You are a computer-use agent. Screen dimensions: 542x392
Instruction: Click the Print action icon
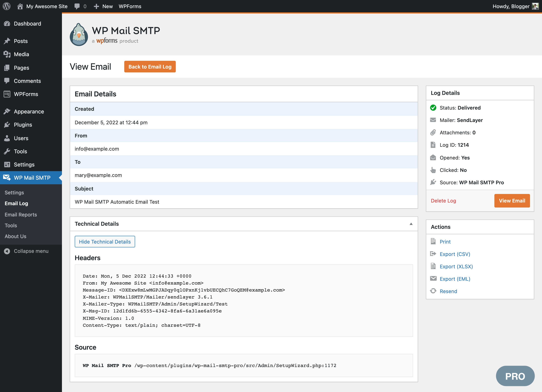tap(433, 241)
